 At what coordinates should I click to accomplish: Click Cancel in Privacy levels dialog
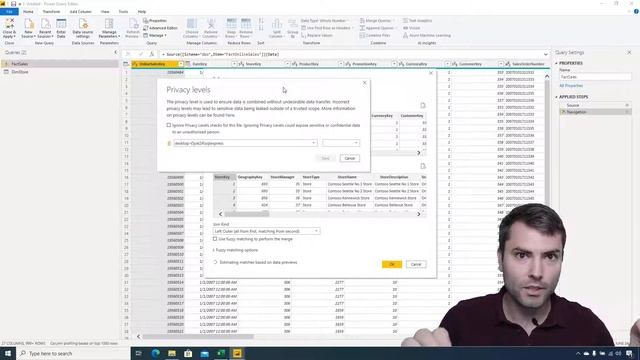click(350, 158)
